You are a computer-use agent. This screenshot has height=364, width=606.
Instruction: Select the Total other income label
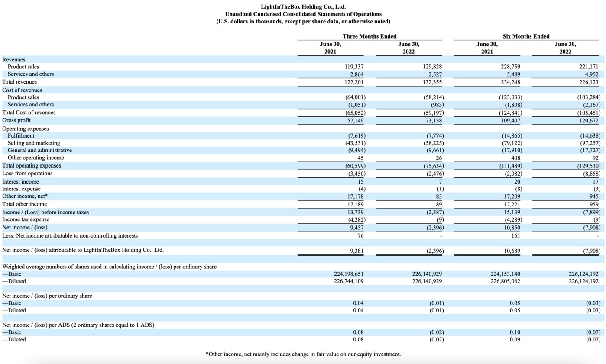point(25,204)
